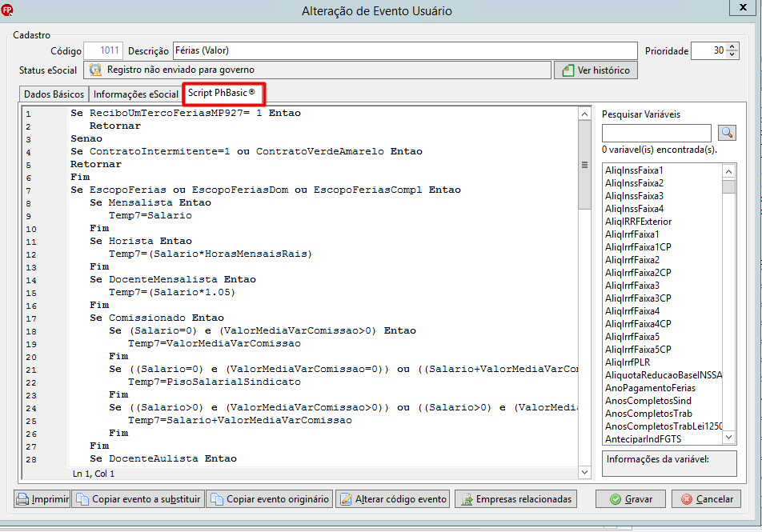Click the Prioridade value field

pos(709,50)
